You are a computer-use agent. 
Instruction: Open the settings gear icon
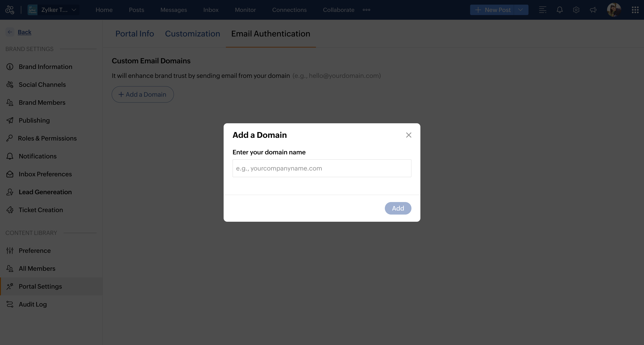tap(576, 10)
